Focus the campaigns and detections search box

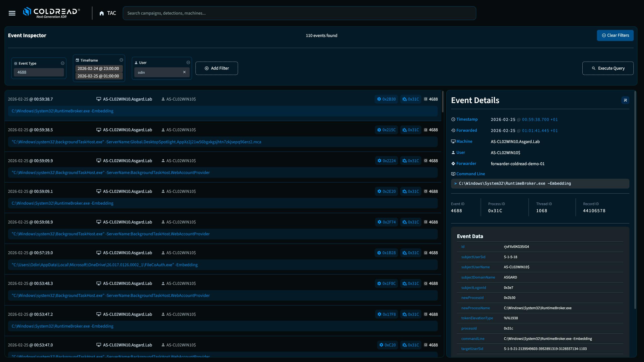tap(299, 13)
